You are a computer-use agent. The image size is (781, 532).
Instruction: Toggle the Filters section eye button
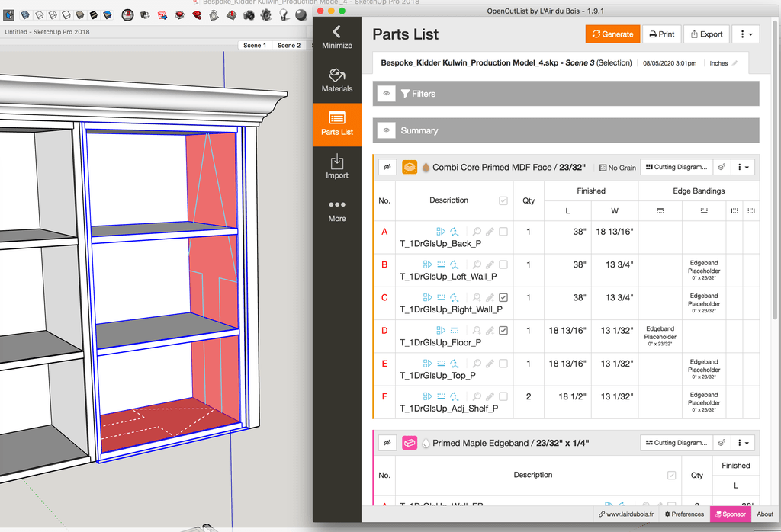[387, 94]
